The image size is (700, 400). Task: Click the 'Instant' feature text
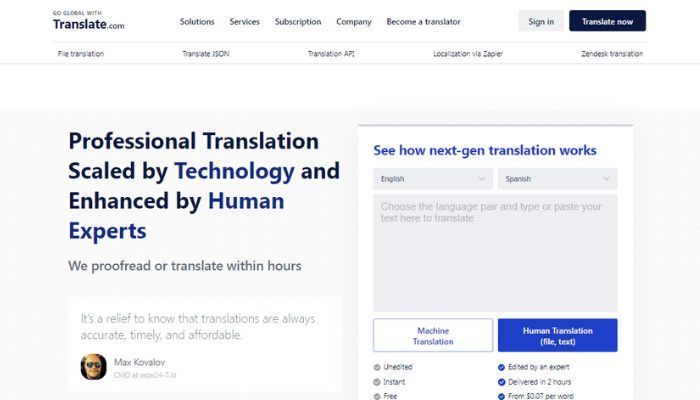tap(394, 382)
